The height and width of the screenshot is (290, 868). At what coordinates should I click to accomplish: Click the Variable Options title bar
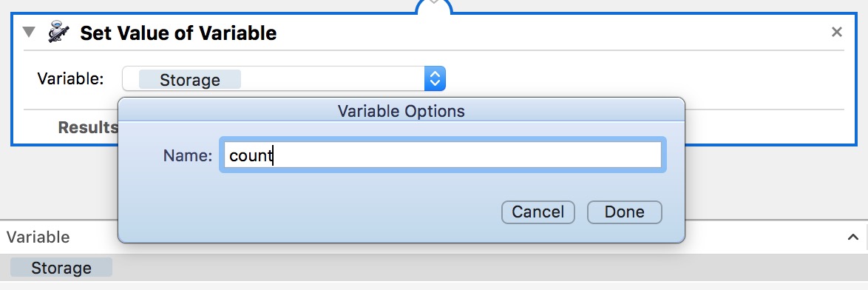(x=401, y=111)
